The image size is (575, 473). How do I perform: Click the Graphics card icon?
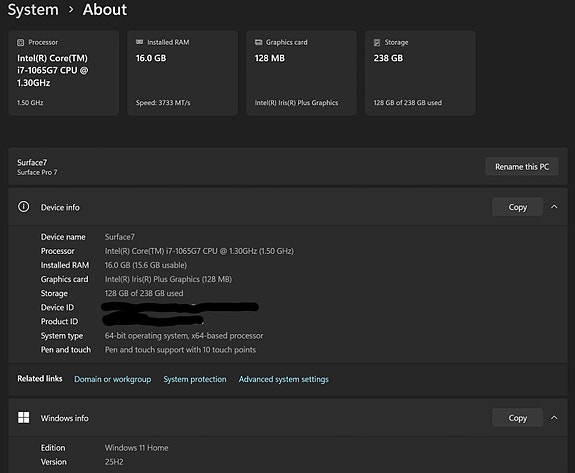click(259, 42)
